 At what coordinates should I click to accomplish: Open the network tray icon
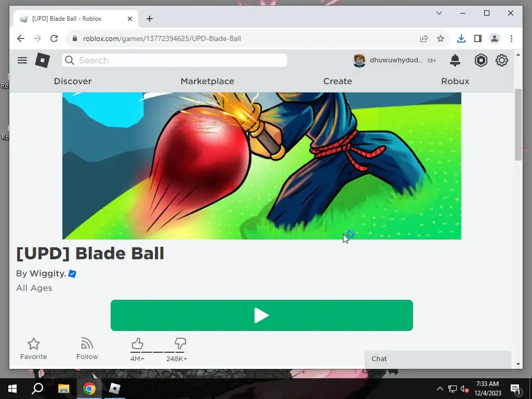pos(453,389)
